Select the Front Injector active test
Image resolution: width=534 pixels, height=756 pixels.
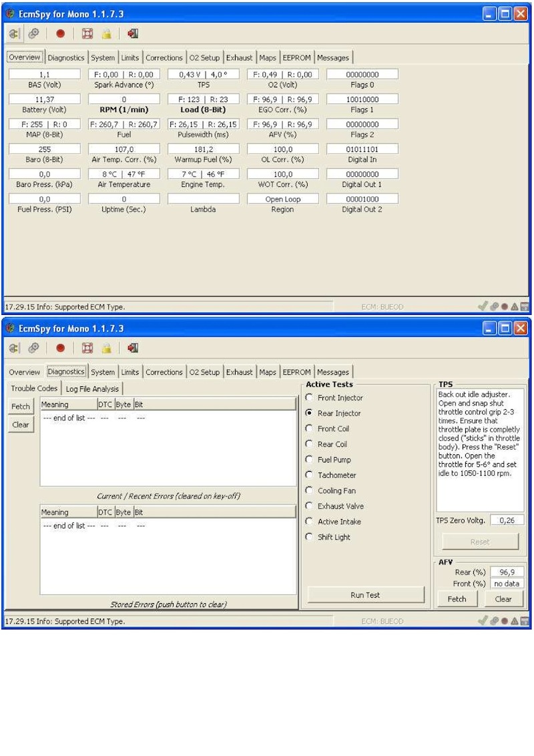(309, 398)
